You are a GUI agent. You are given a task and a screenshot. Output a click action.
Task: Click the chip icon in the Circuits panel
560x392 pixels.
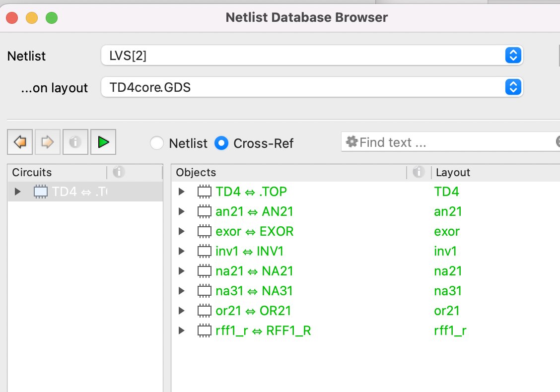coord(40,192)
